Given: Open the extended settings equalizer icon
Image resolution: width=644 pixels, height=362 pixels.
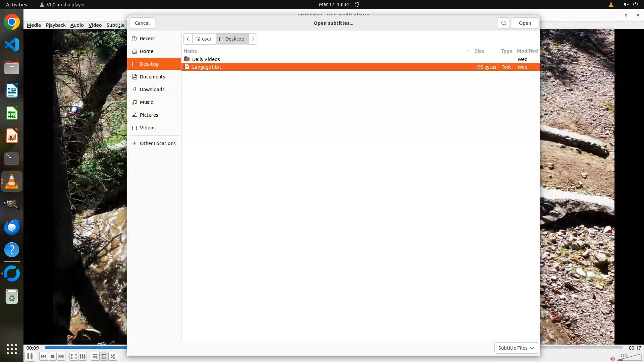Looking at the screenshot, I should [x=83, y=356].
